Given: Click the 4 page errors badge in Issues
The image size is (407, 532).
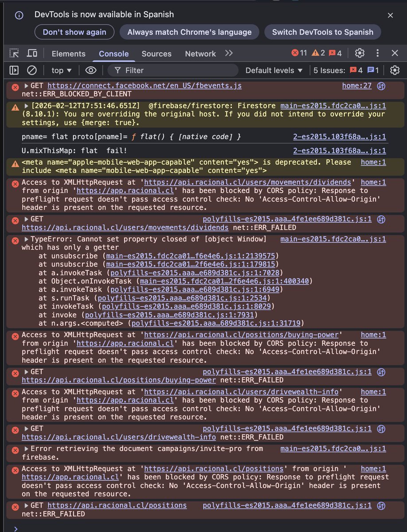Looking at the screenshot, I should [x=356, y=70].
